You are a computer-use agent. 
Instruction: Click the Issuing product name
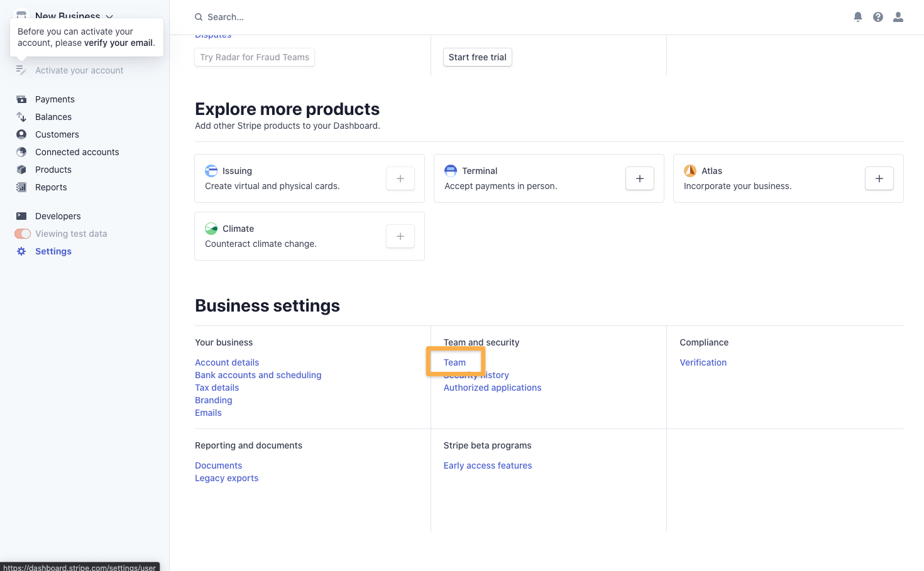pos(237,171)
